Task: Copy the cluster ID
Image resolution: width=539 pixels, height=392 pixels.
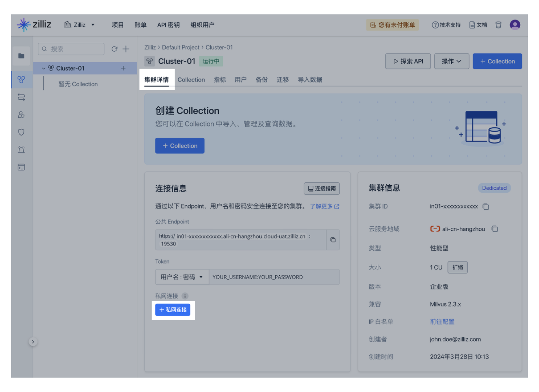Action: point(486,207)
